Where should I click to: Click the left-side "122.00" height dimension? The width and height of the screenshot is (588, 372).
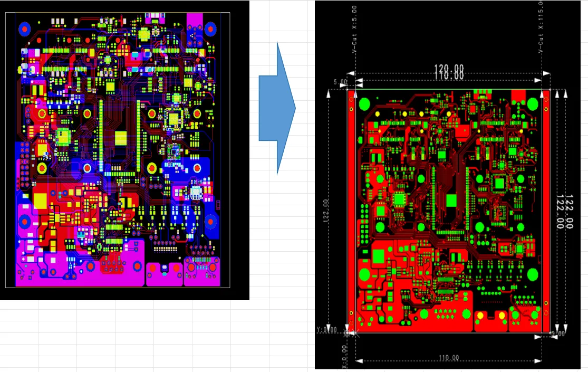(x=325, y=211)
